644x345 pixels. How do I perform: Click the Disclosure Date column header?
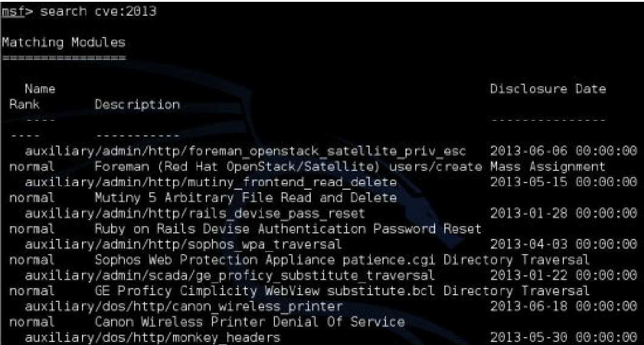tap(548, 89)
